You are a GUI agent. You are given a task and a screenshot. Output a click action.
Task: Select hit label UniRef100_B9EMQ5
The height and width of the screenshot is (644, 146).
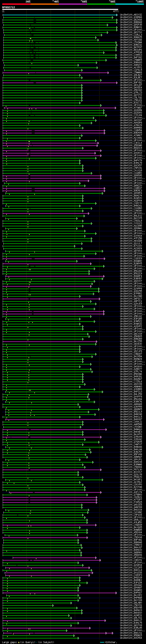pos(131,133)
